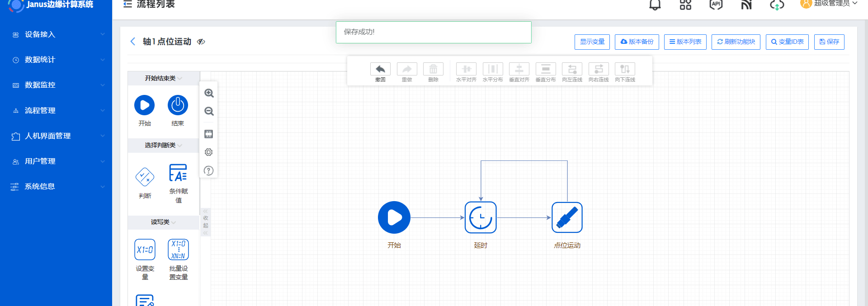Click the notification bell icon

[655, 5]
